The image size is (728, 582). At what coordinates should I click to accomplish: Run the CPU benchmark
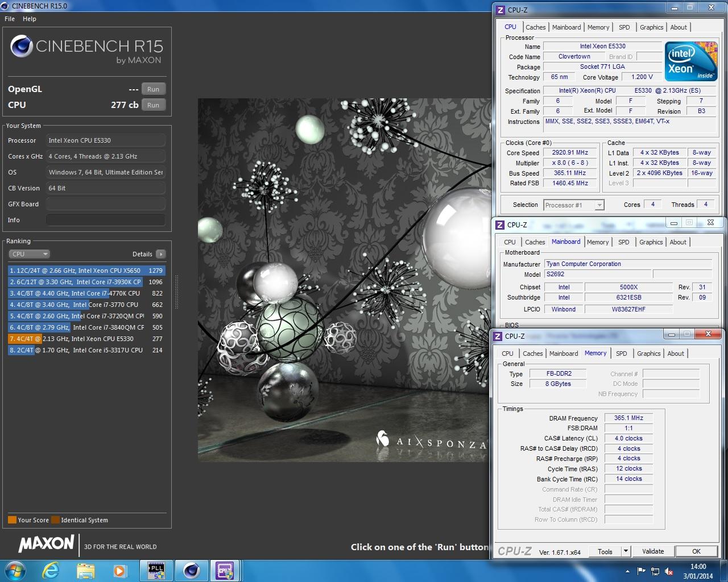click(154, 105)
